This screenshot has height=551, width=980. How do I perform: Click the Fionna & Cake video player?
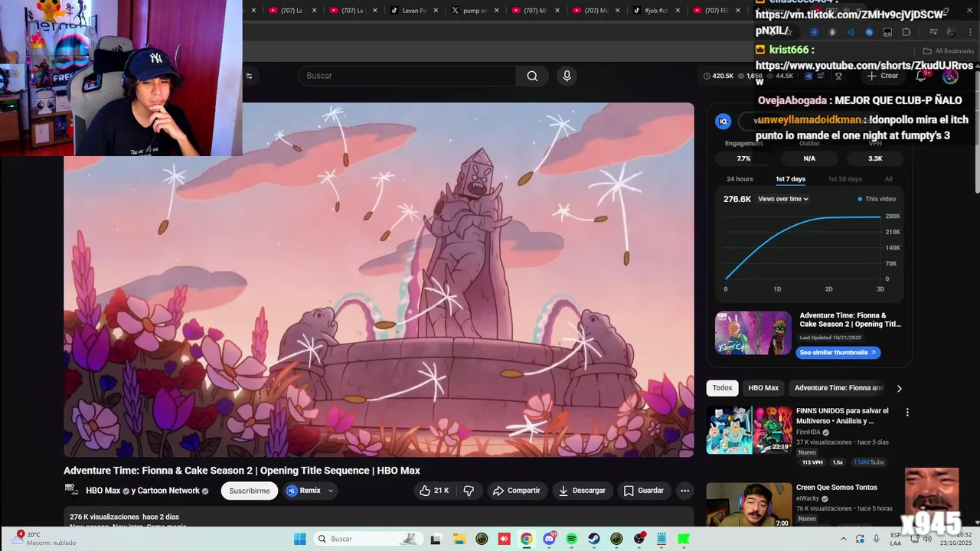coord(379,280)
